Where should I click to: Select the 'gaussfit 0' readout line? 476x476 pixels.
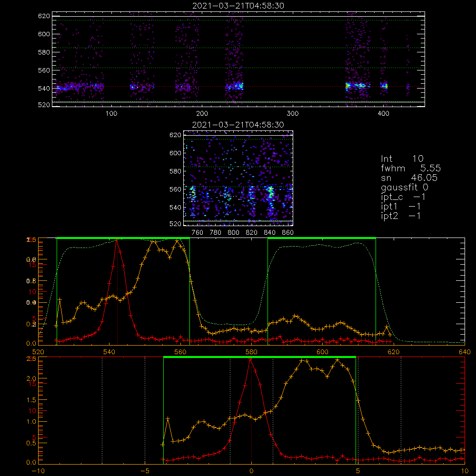coord(404,187)
